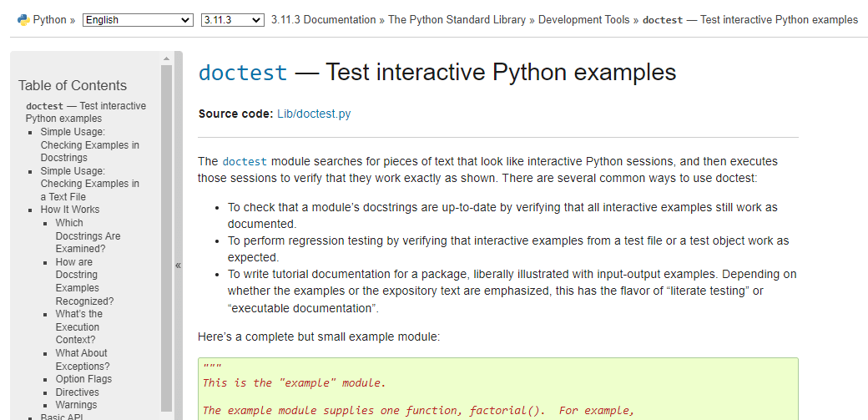Click the 'Source code:' label
Screen dimensions: 868x420
click(236, 114)
